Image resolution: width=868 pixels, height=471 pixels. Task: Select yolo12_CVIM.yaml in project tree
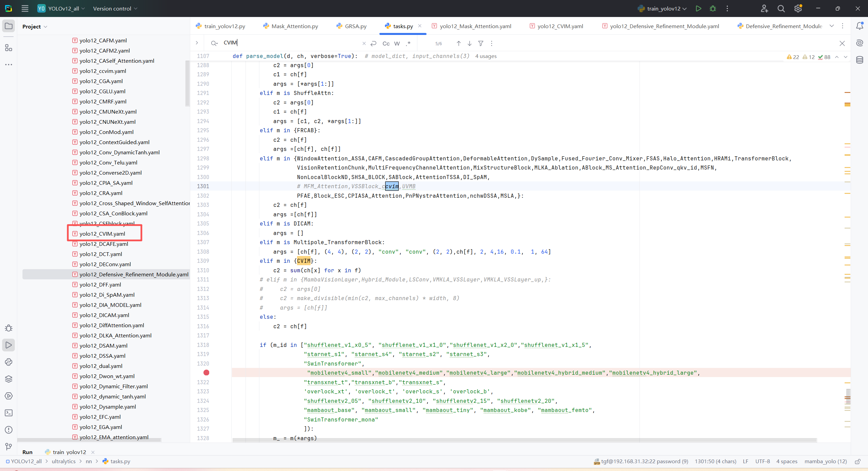(x=102, y=234)
